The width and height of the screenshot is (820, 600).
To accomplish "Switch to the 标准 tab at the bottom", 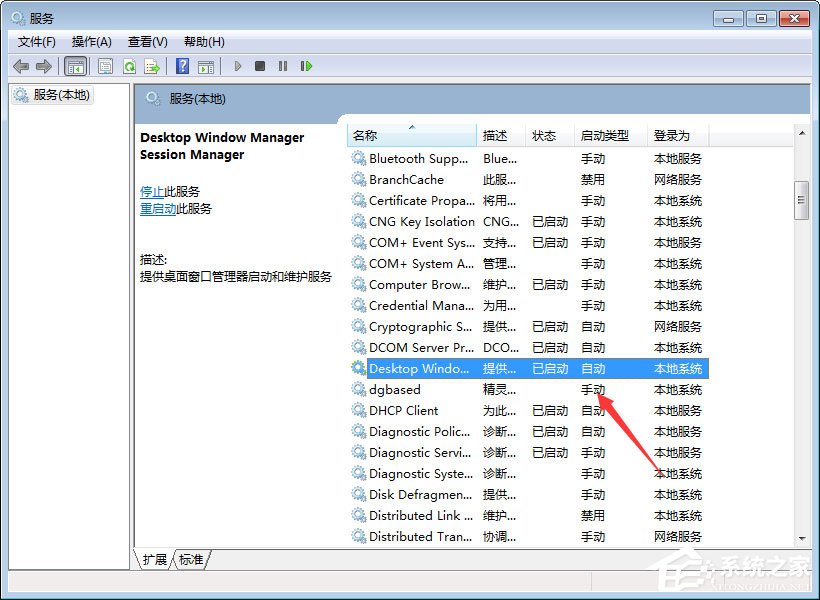I will pos(191,560).
